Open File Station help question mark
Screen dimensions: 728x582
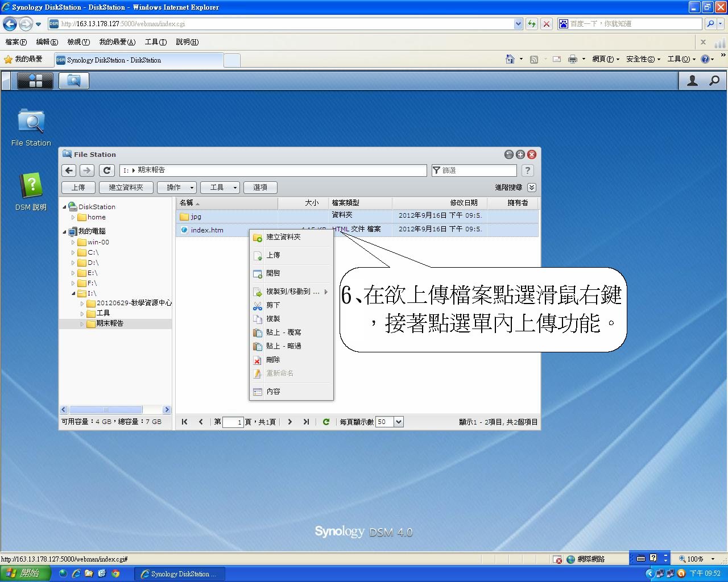point(528,170)
